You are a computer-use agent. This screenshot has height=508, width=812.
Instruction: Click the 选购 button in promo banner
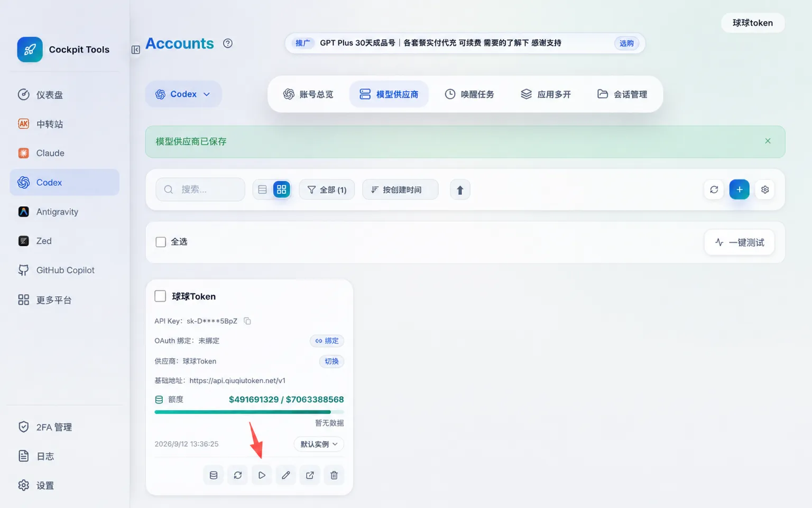[626, 43]
